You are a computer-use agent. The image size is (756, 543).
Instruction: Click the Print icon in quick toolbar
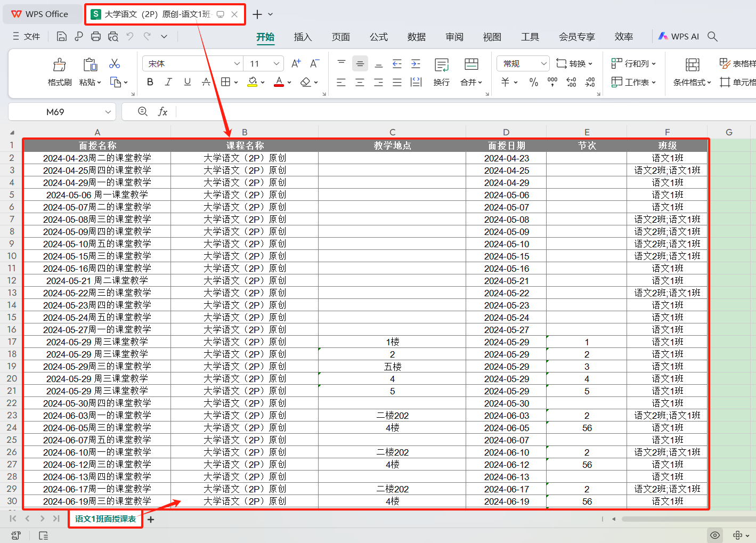pos(96,36)
